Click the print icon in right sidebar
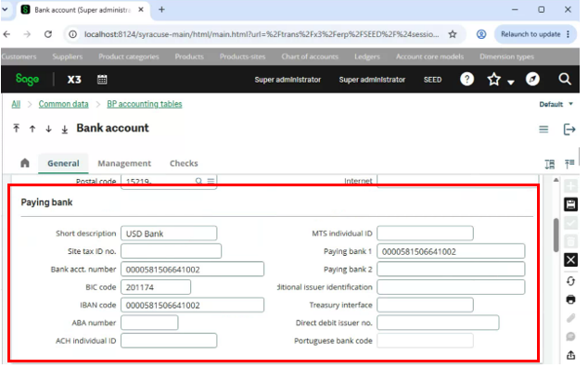Viewport: 588px width, 368px height. 570,299
